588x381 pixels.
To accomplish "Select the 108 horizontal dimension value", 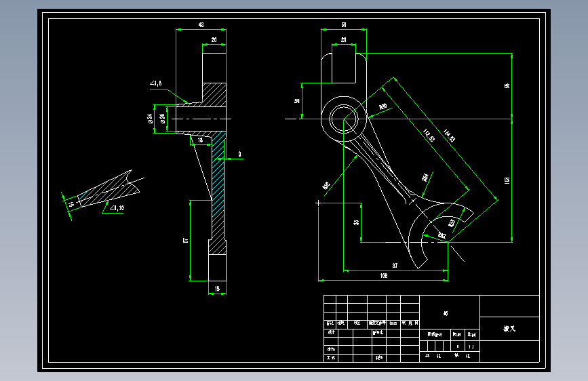I will (384, 276).
